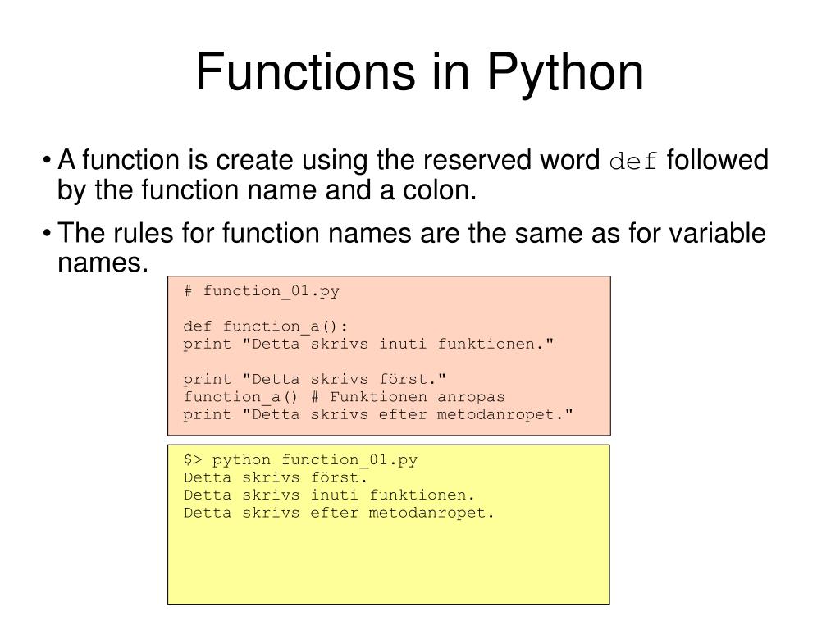Click the output line "Detta skrivs efter metodanropet."
The height and width of the screenshot is (630, 840).
pos(339,513)
